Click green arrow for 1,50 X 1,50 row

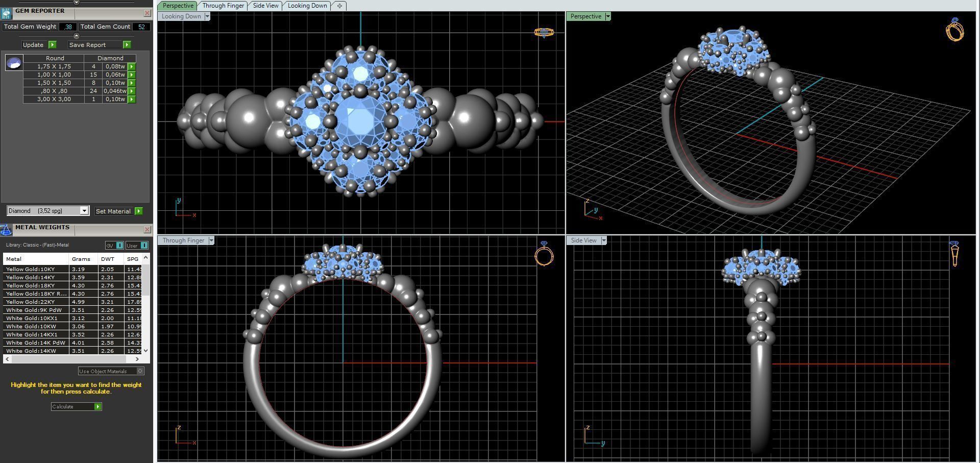(x=132, y=83)
